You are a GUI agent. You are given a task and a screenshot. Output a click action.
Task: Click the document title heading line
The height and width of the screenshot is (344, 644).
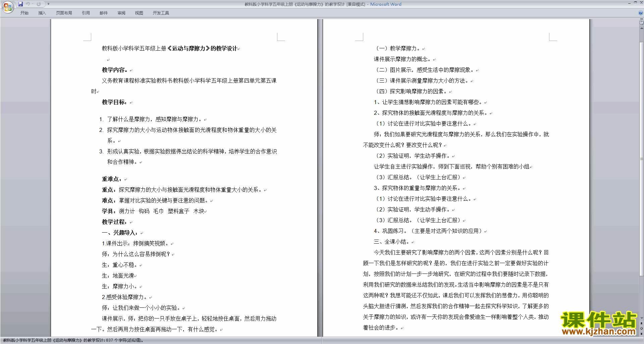coord(169,49)
